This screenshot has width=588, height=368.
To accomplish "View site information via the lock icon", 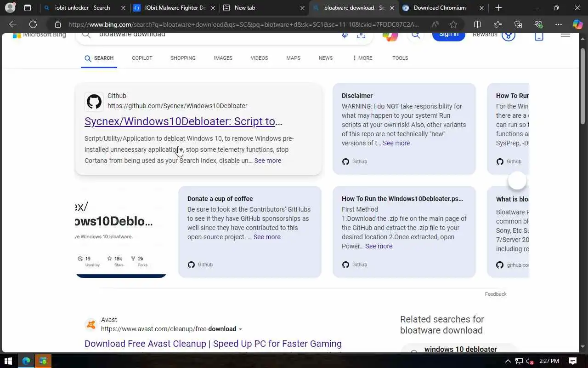I will (57, 24).
